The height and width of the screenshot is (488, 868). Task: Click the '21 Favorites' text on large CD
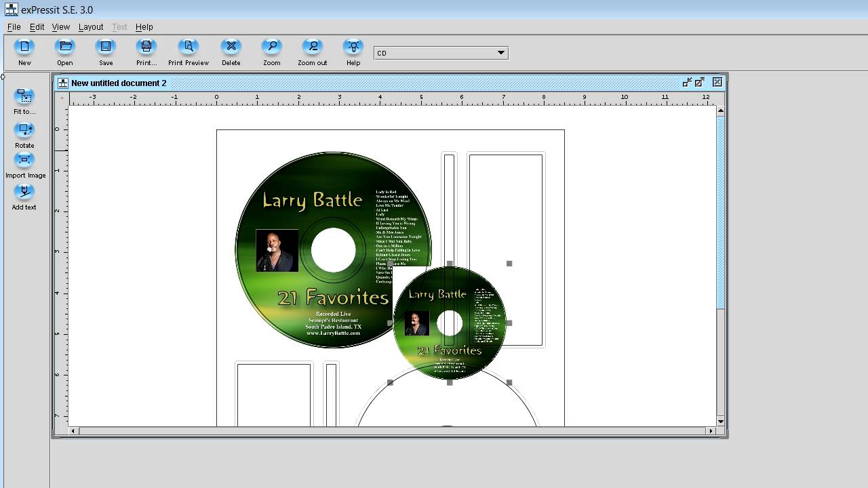point(334,297)
